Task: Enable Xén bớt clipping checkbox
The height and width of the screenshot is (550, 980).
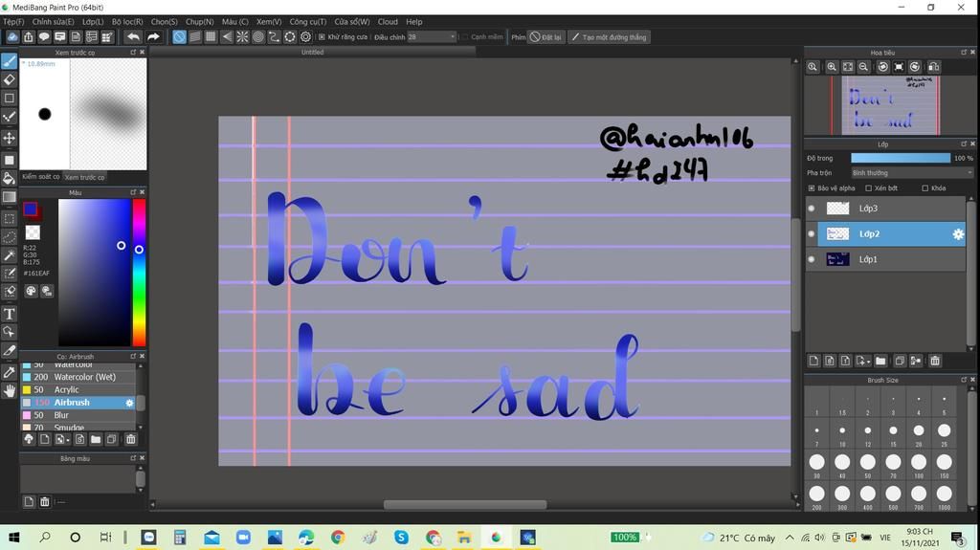Action: click(868, 188)
